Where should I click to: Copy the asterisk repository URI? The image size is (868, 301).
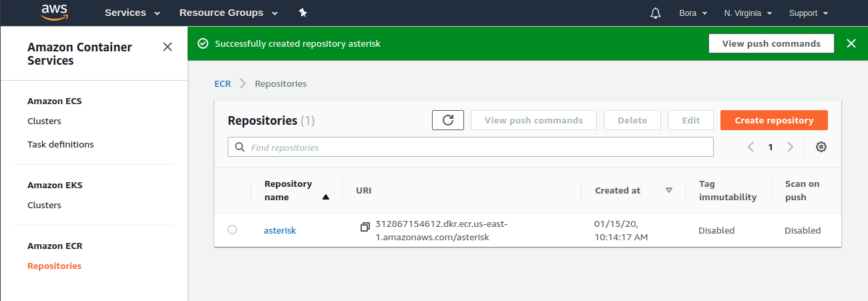[x=365, y=227]
